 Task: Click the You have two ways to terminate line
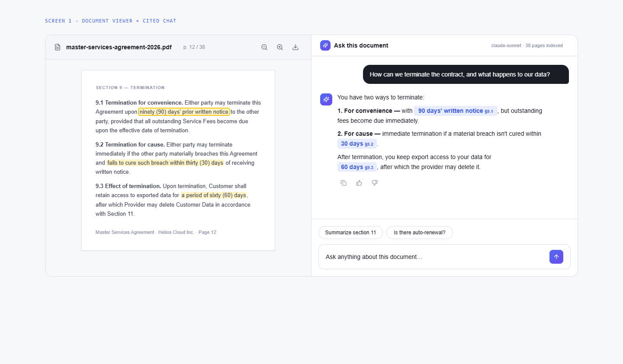[381, 98]
